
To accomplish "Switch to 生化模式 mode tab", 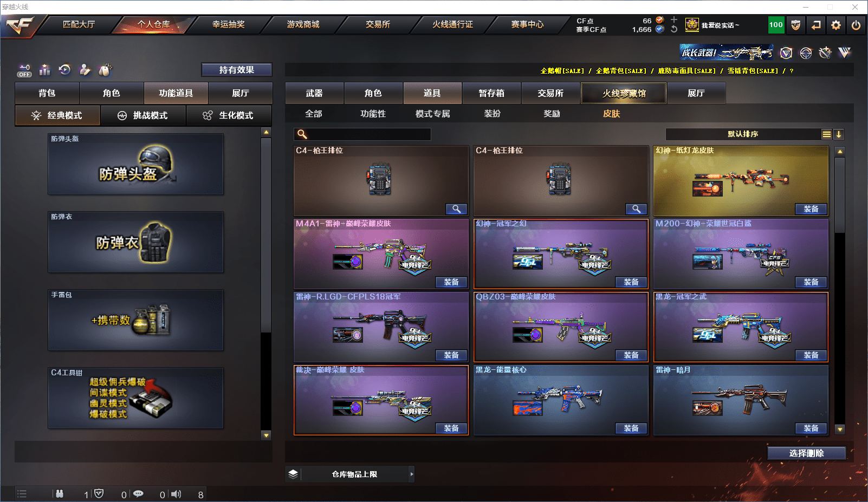I will pos(229,115).
